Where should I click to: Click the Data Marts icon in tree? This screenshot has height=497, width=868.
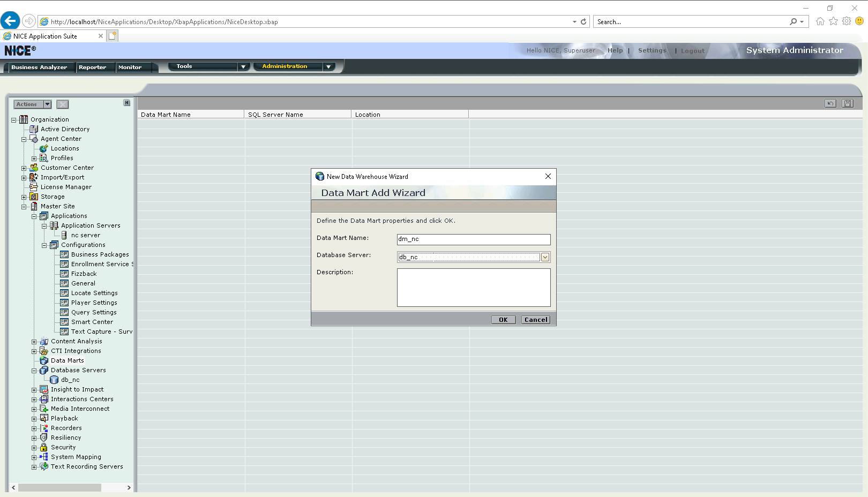click(44, 360)
